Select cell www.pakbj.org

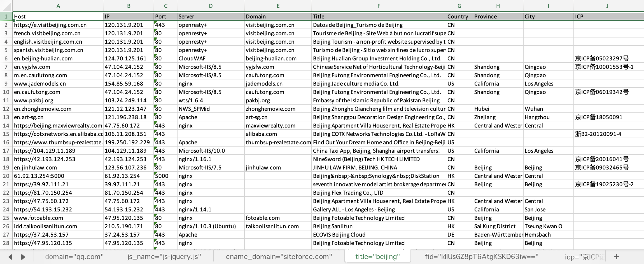58,100
